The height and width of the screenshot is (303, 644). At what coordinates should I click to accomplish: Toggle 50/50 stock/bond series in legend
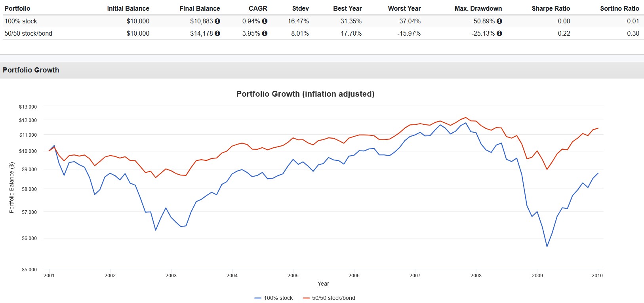point(333,298)
